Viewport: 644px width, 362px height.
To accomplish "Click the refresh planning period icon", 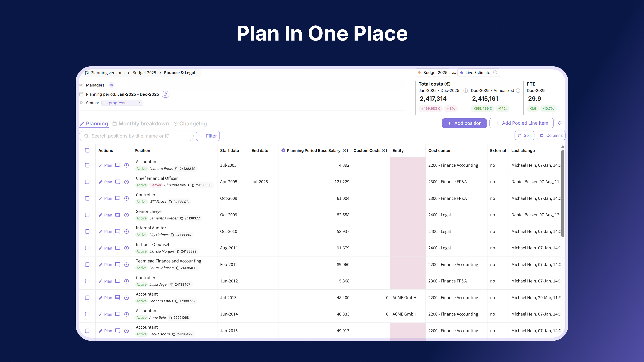I will point(165,94).
